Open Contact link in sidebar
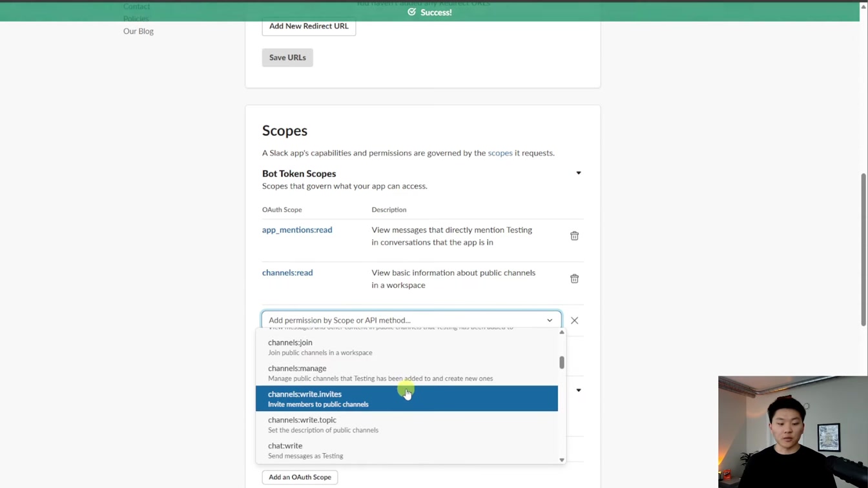This screenshot has width=868, height=488. [136, 6]
